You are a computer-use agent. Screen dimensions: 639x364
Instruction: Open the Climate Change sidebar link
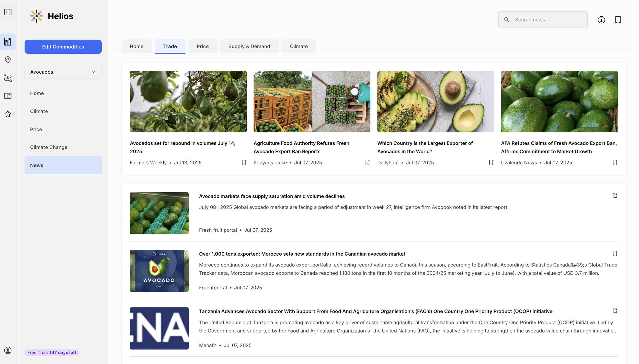coord(49,147)
